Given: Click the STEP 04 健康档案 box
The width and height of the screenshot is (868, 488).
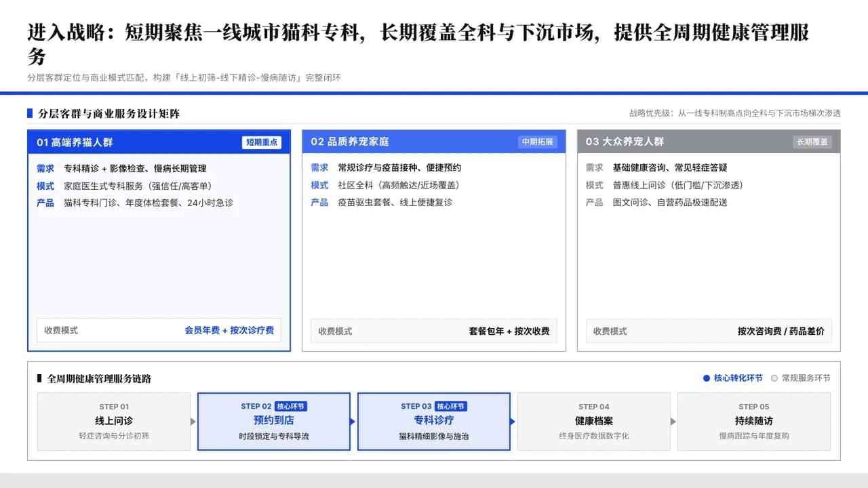Looking at the screenshot, I should (x=594, y=422).
